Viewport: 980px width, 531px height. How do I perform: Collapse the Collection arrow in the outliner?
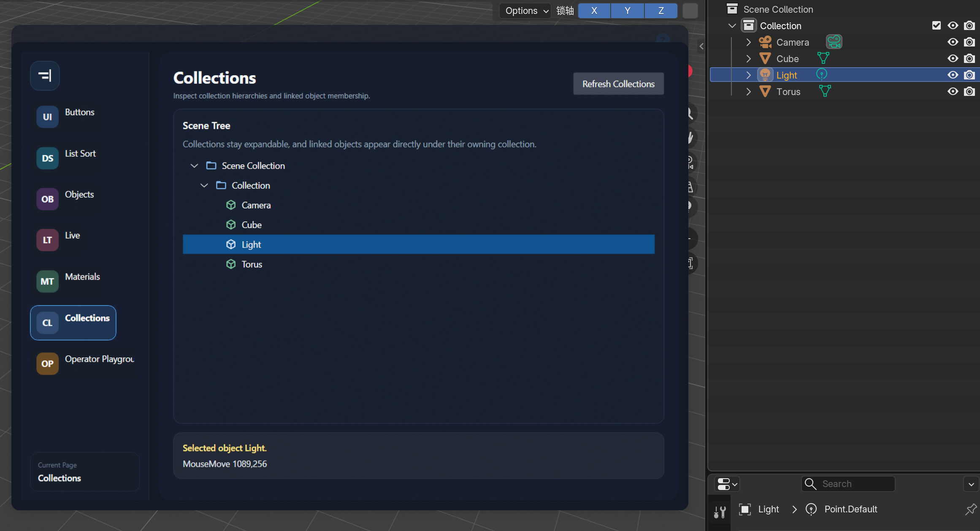[x=732, y=26]
